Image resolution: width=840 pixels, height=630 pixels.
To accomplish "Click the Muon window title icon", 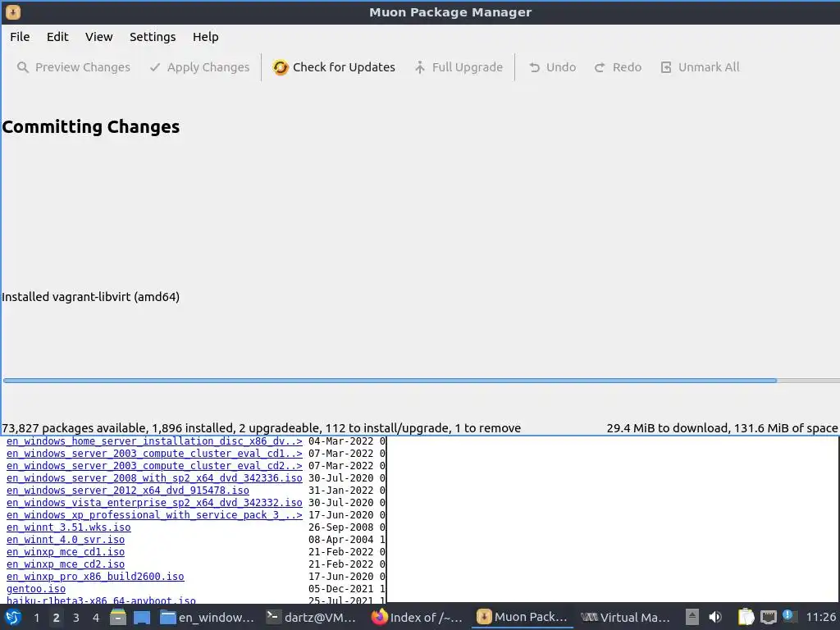I will tap(13, 11).
